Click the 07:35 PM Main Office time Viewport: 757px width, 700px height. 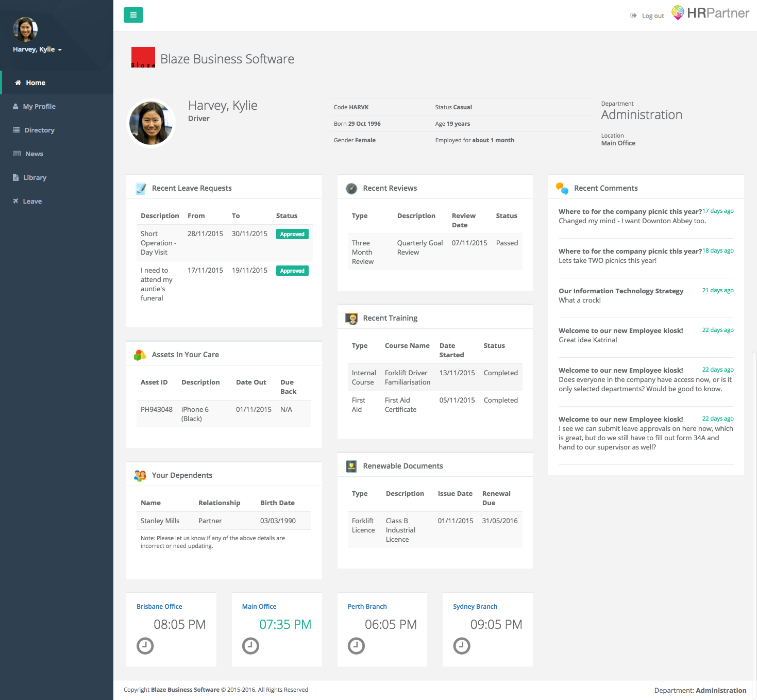coord(285,625)
